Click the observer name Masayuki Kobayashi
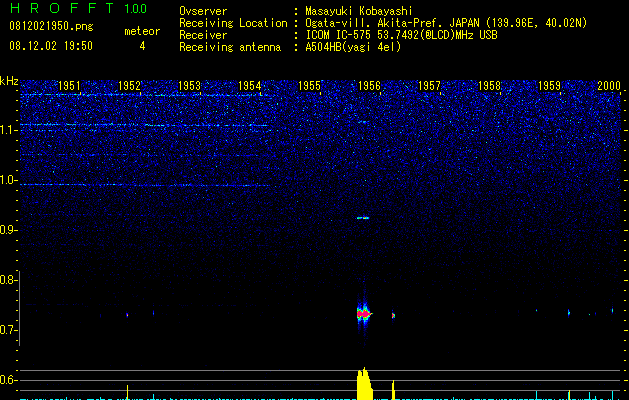 coord(358,11)
